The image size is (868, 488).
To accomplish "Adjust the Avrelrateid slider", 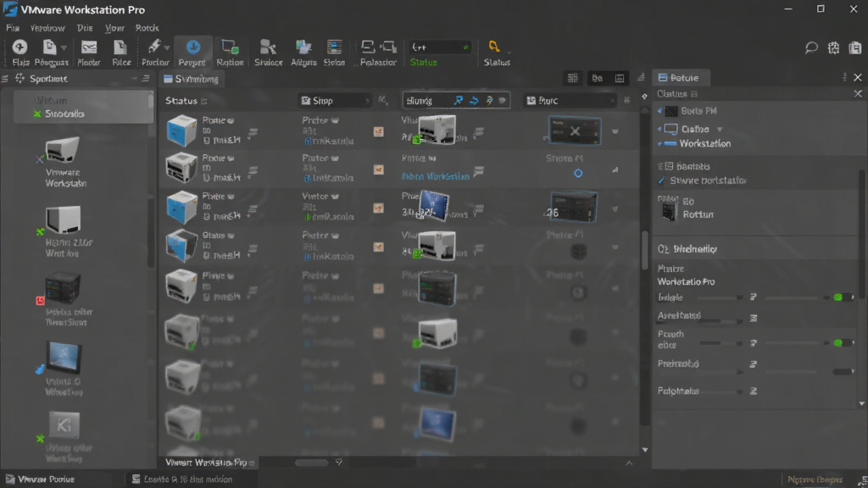I will [x=719, y=320].
